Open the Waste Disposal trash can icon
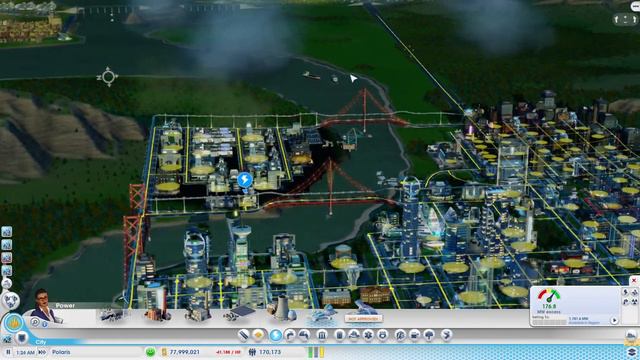 coord(339,336)
